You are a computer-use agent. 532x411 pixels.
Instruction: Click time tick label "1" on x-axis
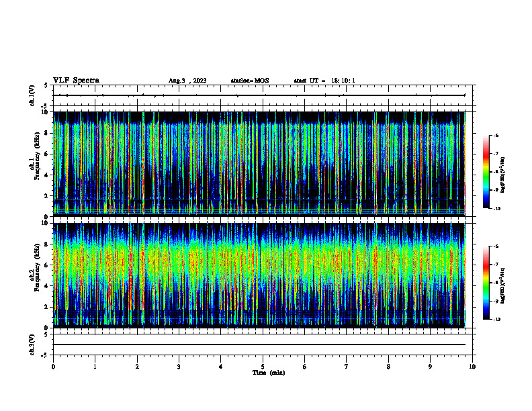[95, 367]
